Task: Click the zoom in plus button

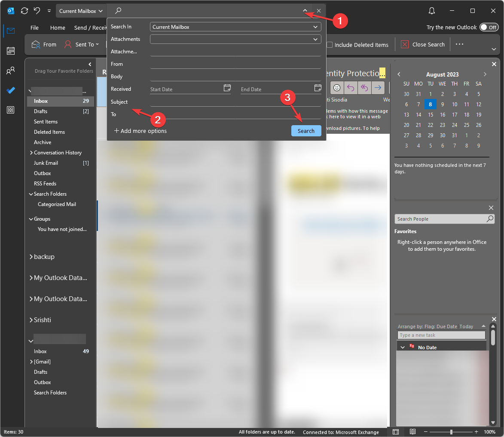Action: click(477, 432)
